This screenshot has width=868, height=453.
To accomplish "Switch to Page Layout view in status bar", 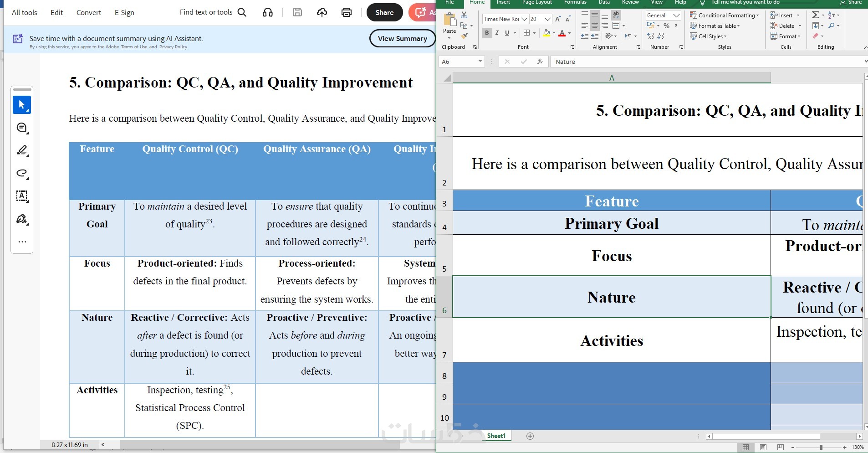I will pos(763,448).
